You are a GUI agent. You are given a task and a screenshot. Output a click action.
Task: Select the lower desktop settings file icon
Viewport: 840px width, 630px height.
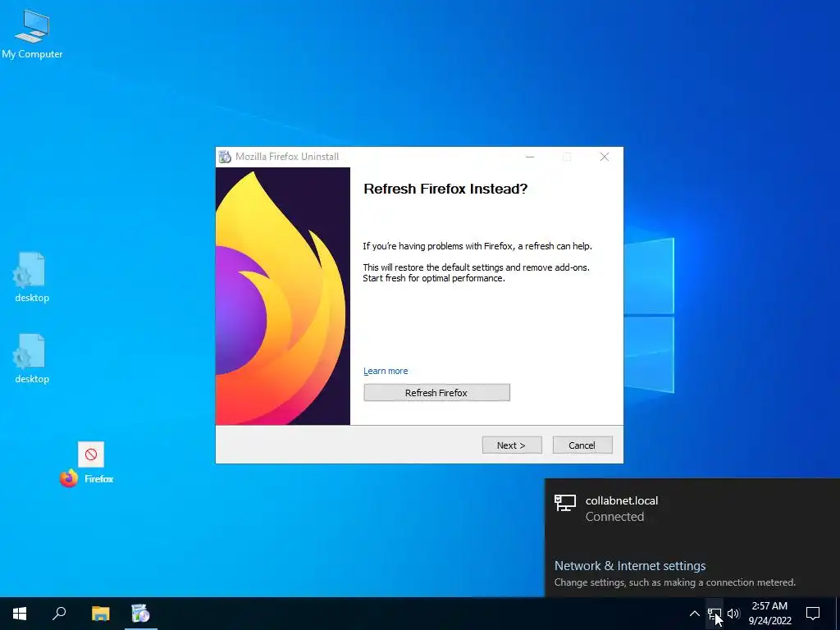pyautogui.click(x=31, y=358)
